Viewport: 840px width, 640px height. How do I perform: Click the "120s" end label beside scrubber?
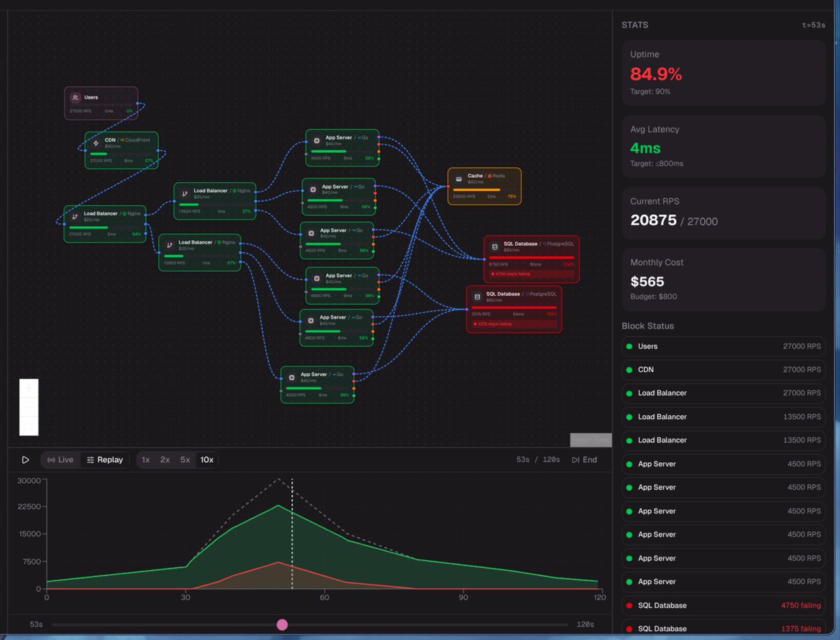click(x=585, y=625)
